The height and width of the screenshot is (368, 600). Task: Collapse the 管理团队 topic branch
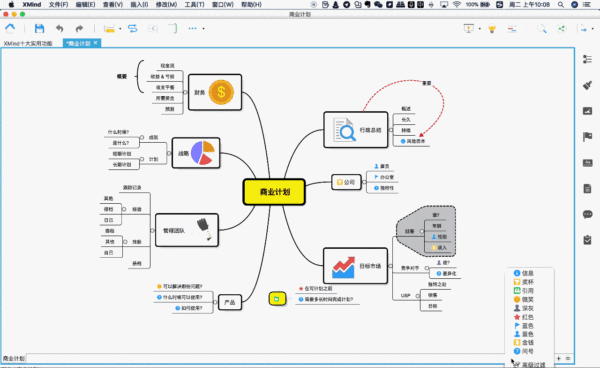[x=152, y=230]
